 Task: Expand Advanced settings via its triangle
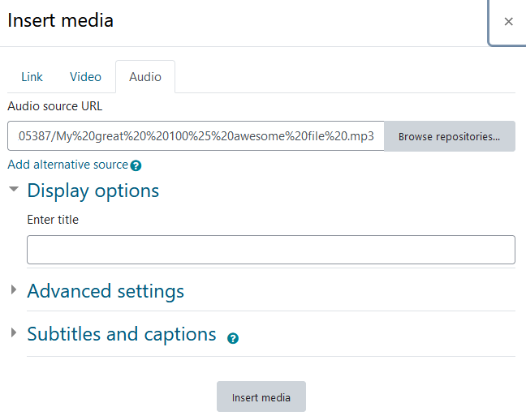[14, 289]
